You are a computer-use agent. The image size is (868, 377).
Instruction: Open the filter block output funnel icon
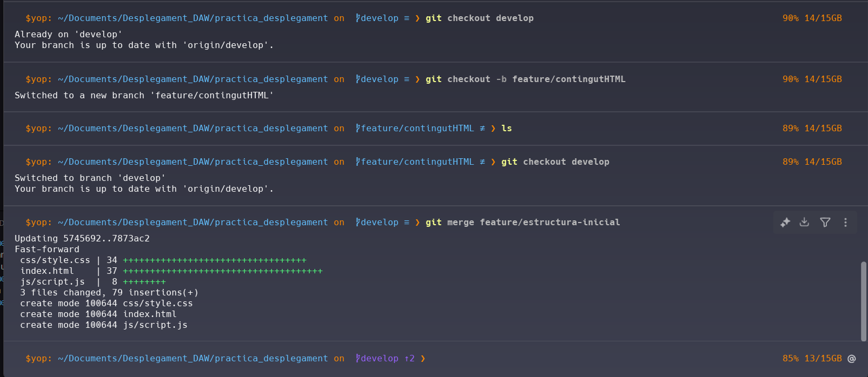825,223
